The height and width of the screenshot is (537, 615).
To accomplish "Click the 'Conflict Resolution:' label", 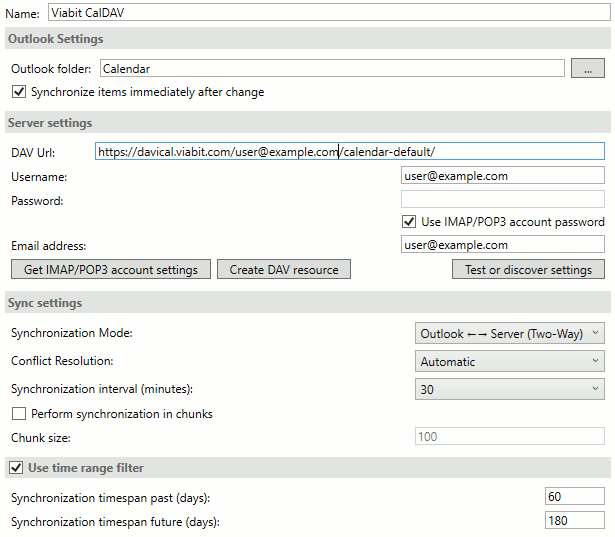I will pyautogui.click(x=62, y=360).
